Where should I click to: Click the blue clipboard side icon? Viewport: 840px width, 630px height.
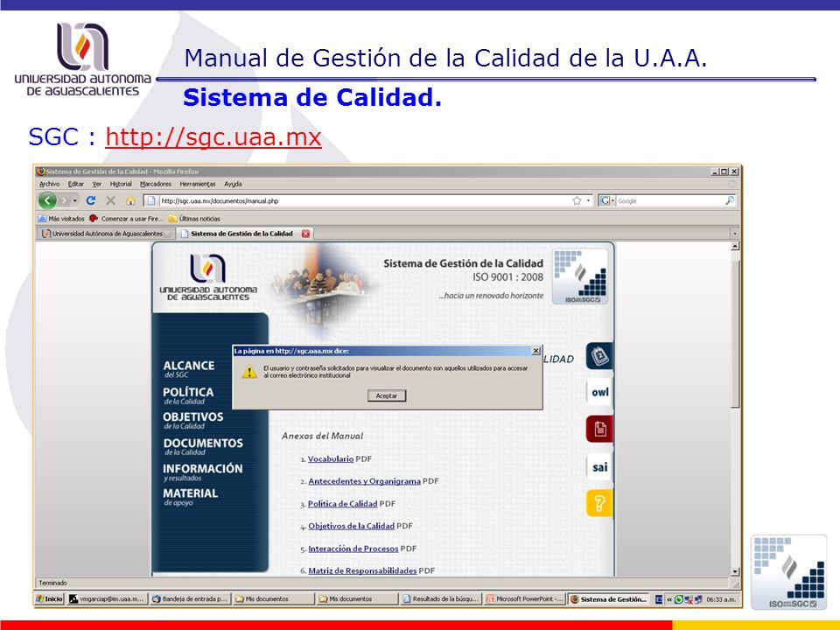coord(599,356)
